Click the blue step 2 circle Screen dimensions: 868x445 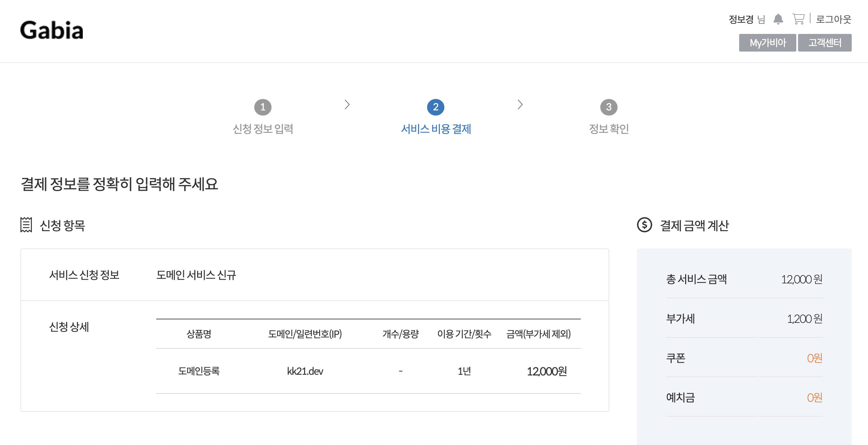click(435, 107)
